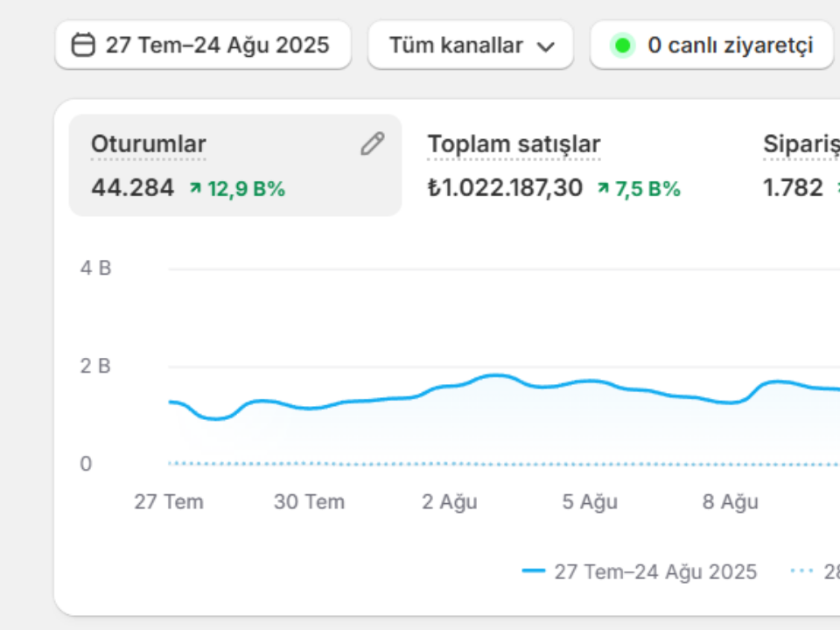The width and height of the screenshot is (840, 630).
Task: Click the chart line peak near 2 Ağu
Action: click(x=497, y=376)
